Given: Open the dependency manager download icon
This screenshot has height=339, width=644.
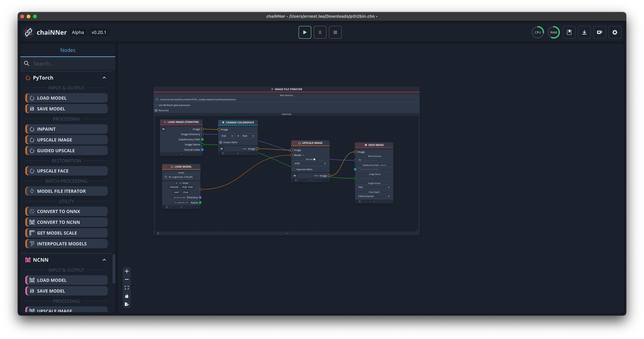Looking at the screenshot, I should tap(584, 32).
